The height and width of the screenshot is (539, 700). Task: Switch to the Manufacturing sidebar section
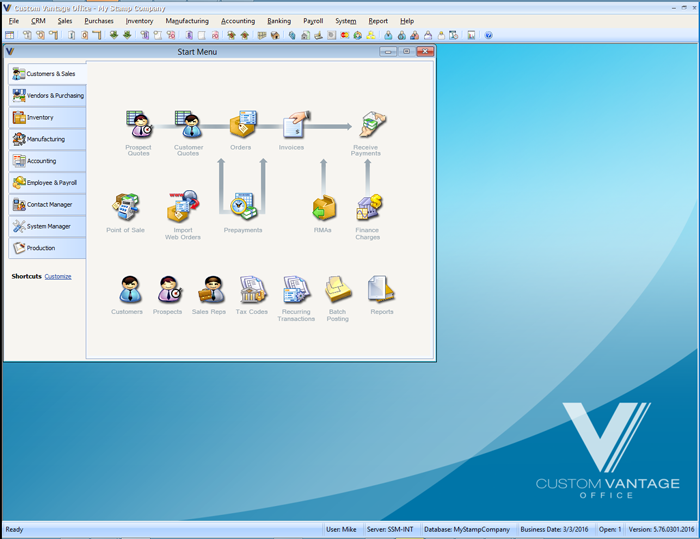[x=47, y=139]
